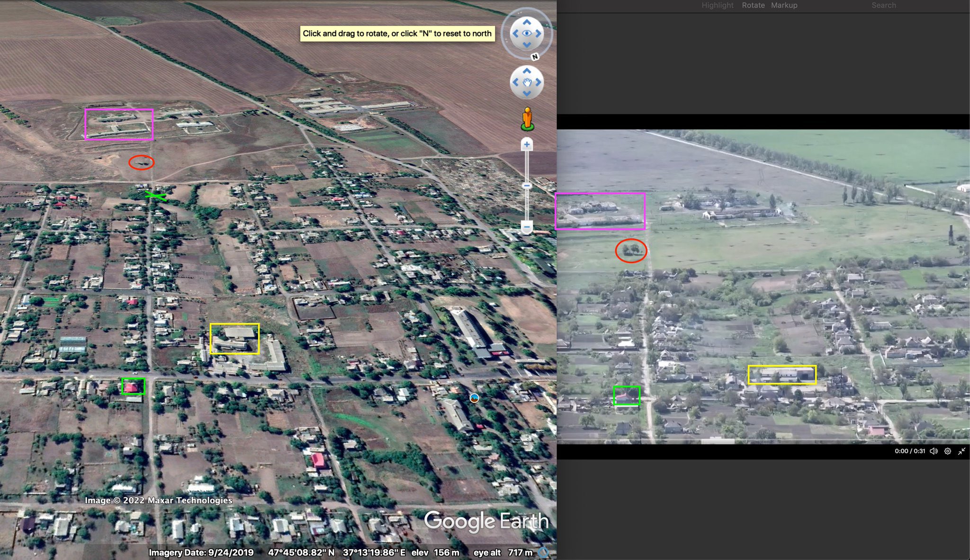Viewport: 970px width, 560px height.
Task: Open video settings gear
Action: point(947,451)
